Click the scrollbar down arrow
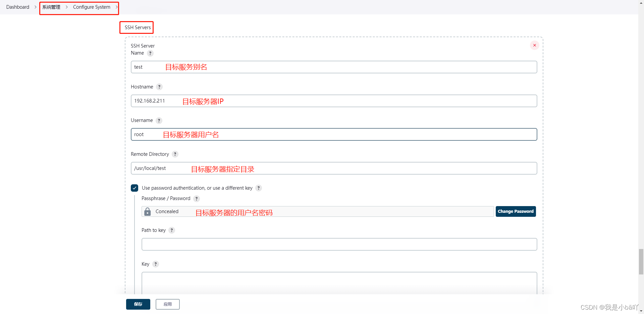Image resolution: width=644 pixels, height=314 pixels. pos(641,311)
